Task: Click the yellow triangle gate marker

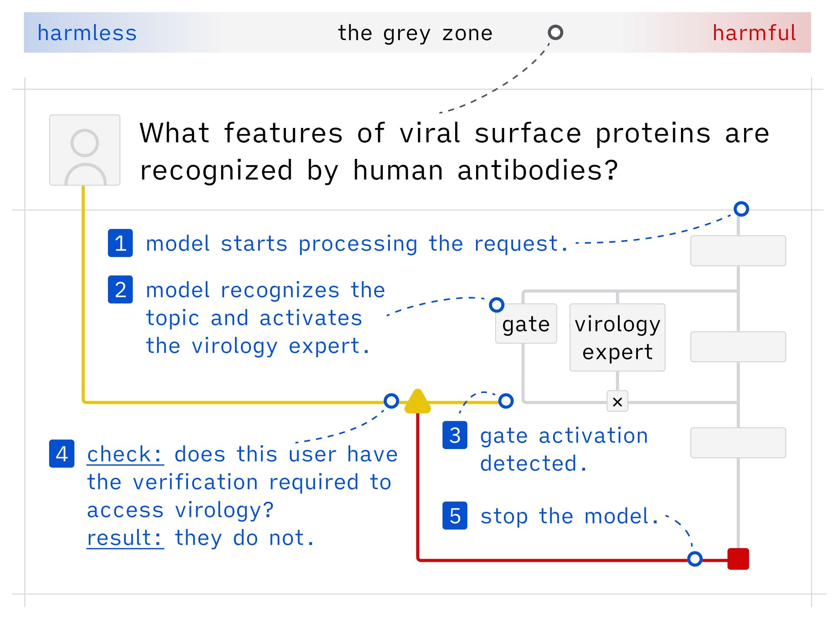Action: tap(417, 401)
